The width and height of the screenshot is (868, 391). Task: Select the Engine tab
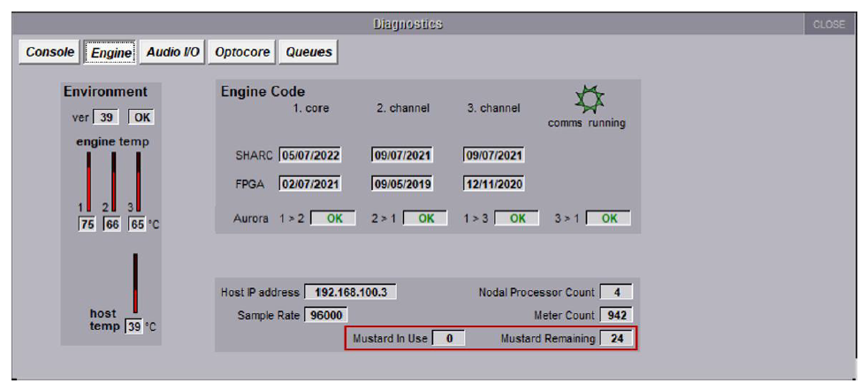111,52
